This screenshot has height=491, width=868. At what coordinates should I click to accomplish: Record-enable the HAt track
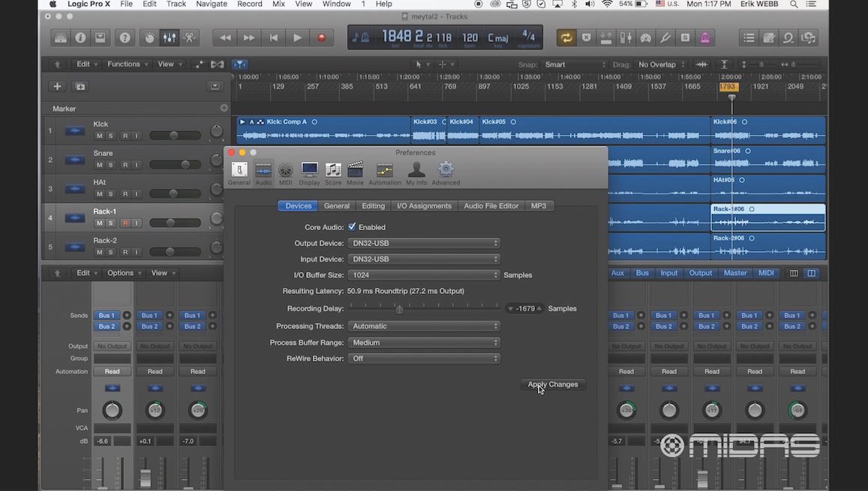coord(125,194)
